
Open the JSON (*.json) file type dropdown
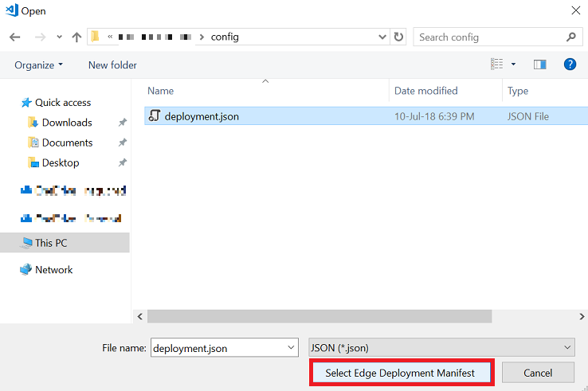point(441,347)
